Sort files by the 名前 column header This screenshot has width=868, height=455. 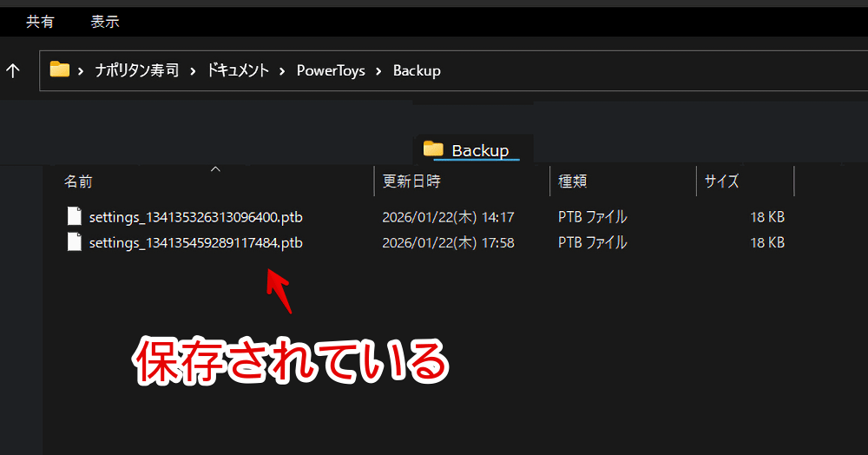click(x=79, y=181)
